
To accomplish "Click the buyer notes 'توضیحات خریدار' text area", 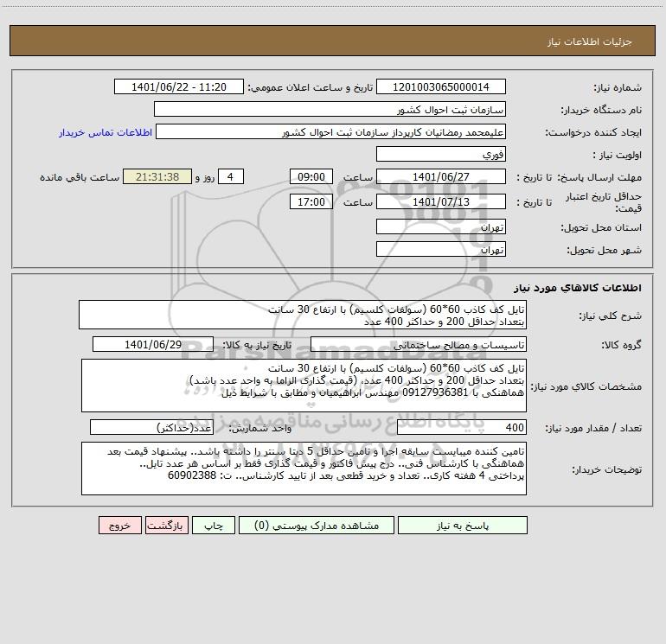I will 304,469.
